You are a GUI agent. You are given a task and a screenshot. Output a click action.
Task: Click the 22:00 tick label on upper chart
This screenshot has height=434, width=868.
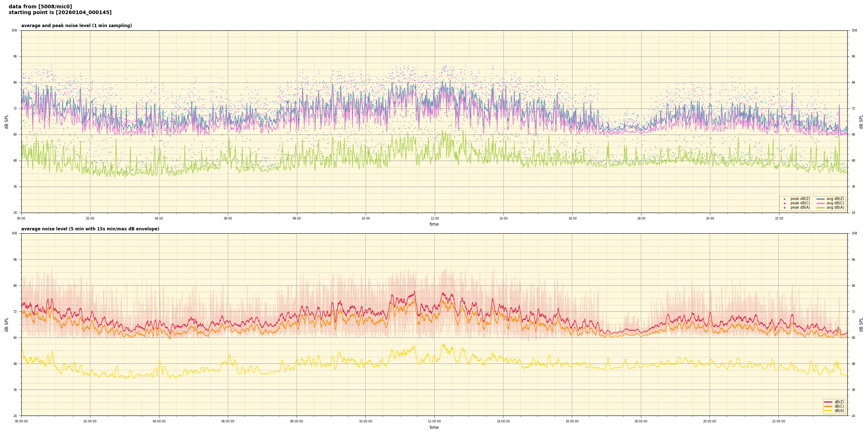(x=779, y=218)
